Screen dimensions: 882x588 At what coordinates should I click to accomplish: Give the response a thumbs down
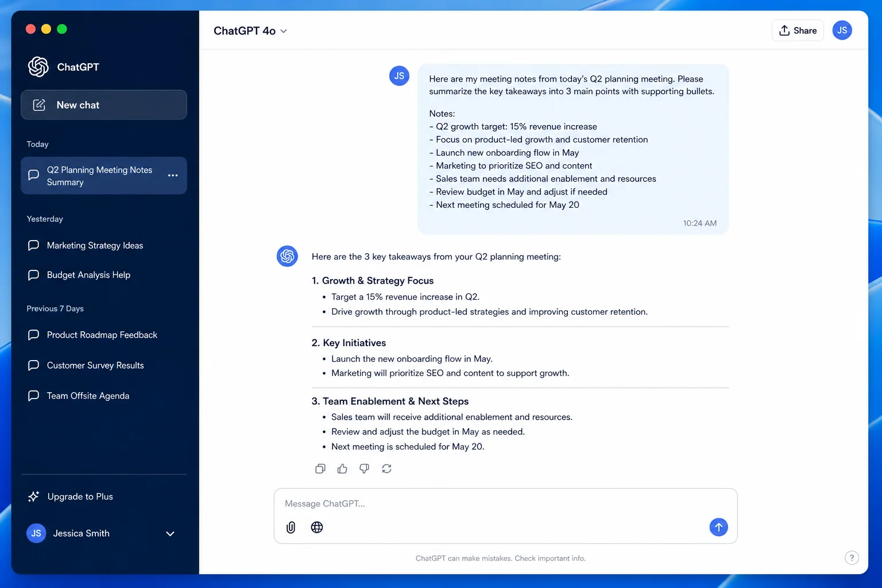(x=364, y=469)
